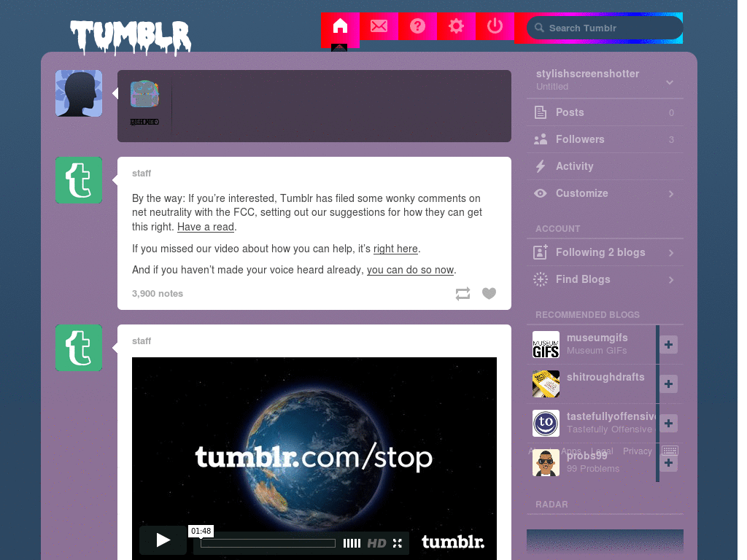Image resolution: width=747 pixels, height=560 pixels.
Task: Follow museumgifs with plus button
Action: (x=668, y=344)
